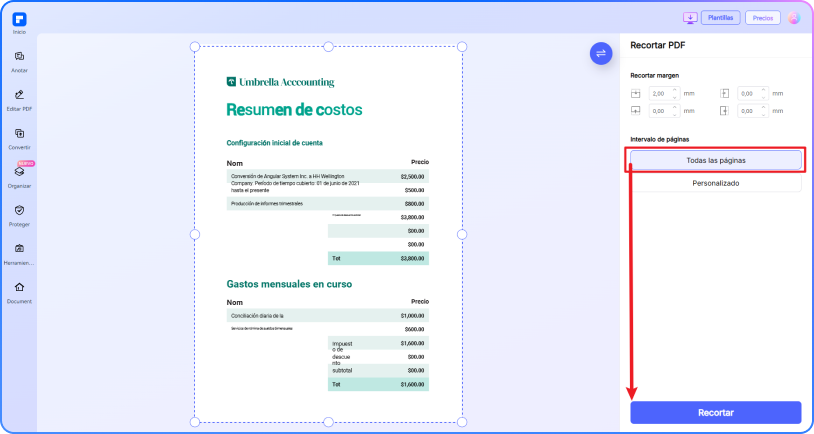Click the left-middle crop handle
The width and height of the screenshot is (814, 434).
point(195,235)
